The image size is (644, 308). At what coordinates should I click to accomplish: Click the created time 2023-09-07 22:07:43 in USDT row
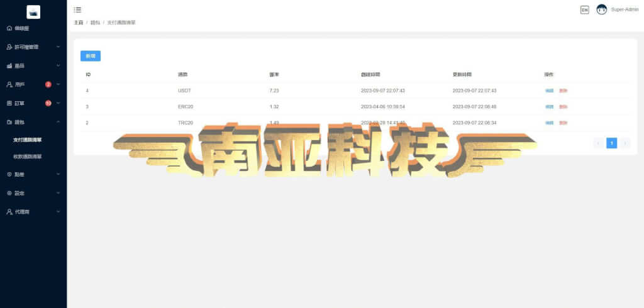pyautogui.click(x=383, y=91)
